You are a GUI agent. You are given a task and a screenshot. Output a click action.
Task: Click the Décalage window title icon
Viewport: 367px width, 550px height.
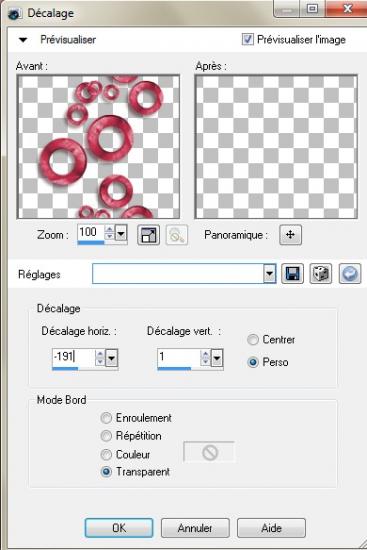coord(15,14)
